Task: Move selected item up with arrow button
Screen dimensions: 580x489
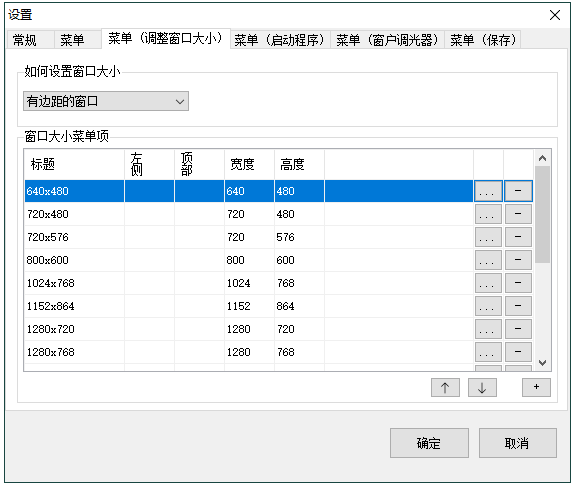Action: [x=445, y=387]
